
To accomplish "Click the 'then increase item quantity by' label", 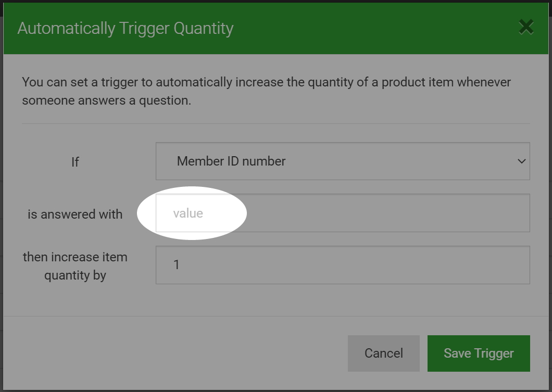I will click(75, 266).
